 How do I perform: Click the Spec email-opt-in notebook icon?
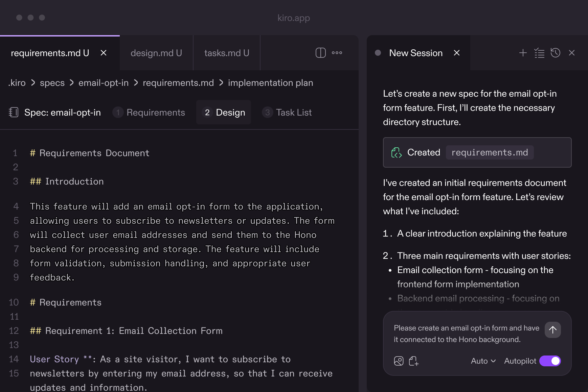(x=14, y=112)
